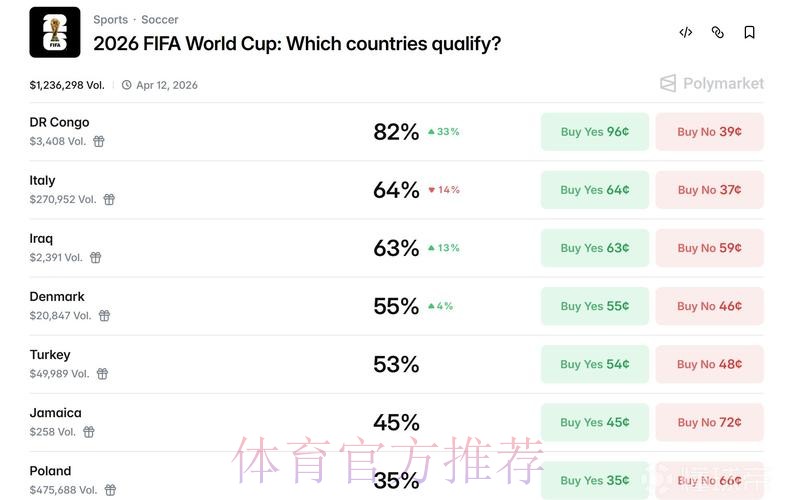Click the FIFA market logo thumbnail
787x500 pixels.
click(55, 32)
